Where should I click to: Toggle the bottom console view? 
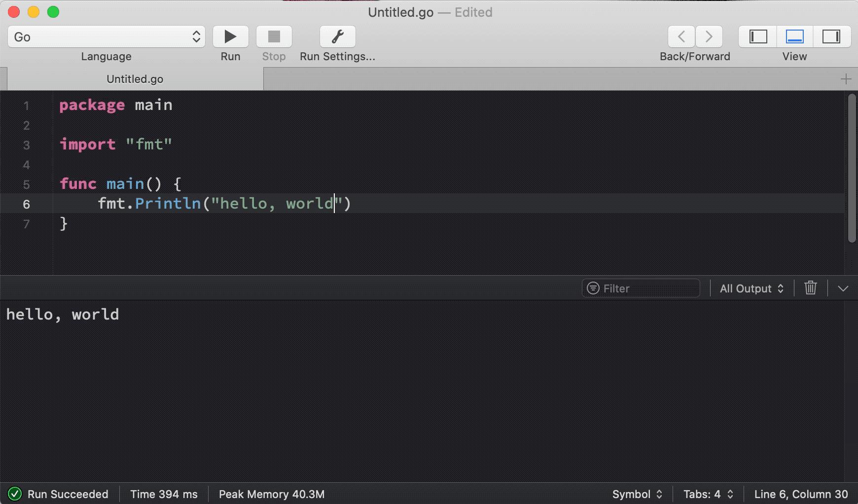coord(794,36)
